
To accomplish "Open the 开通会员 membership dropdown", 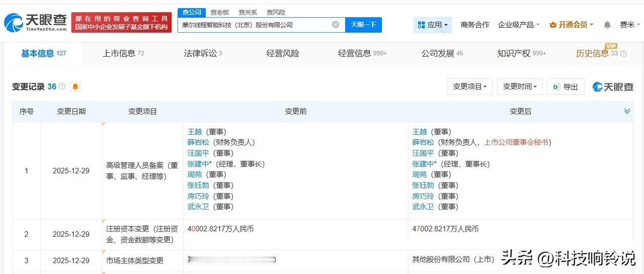I will point(572,25).
